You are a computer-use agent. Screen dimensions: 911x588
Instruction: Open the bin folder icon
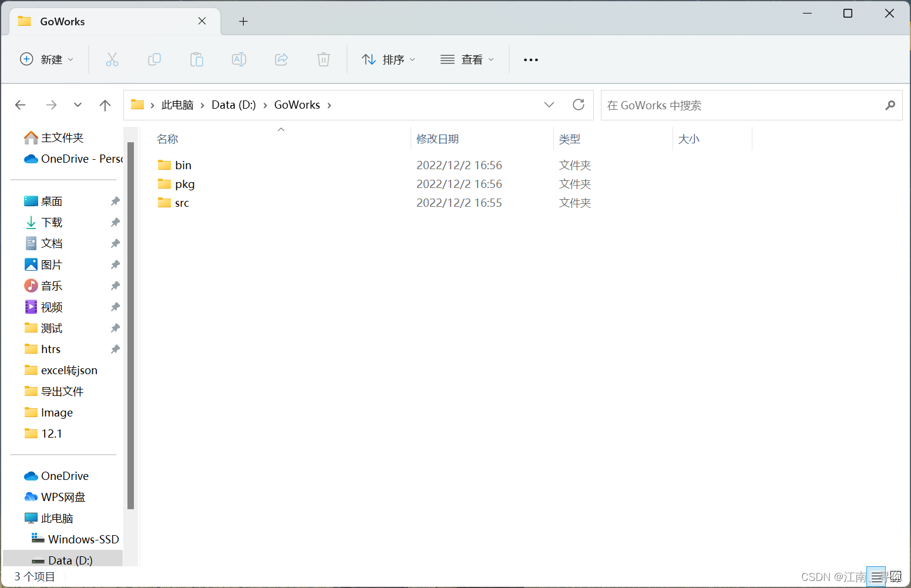[164, 165]
